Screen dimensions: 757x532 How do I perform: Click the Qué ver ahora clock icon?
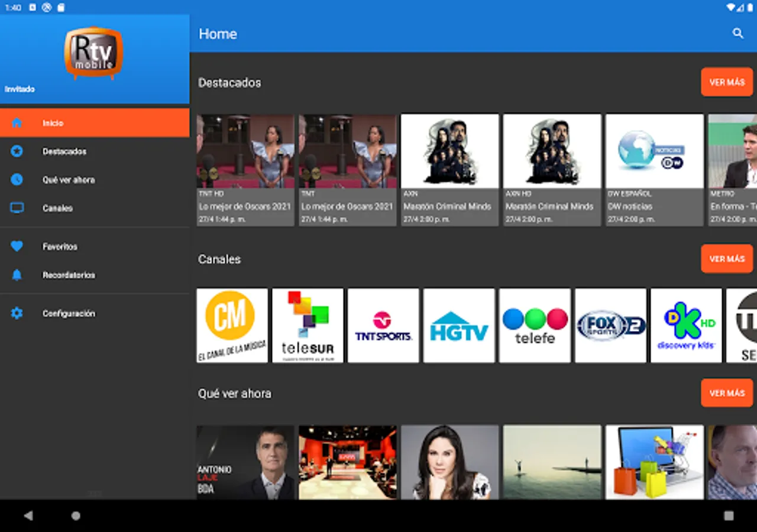point(17,180)
